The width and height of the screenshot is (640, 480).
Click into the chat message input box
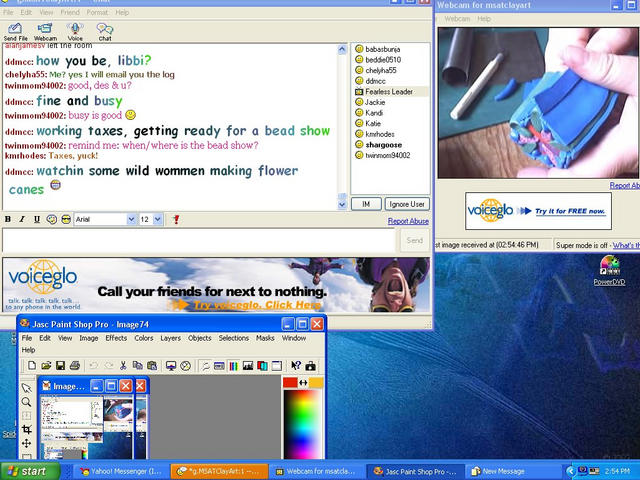[199, 240]
